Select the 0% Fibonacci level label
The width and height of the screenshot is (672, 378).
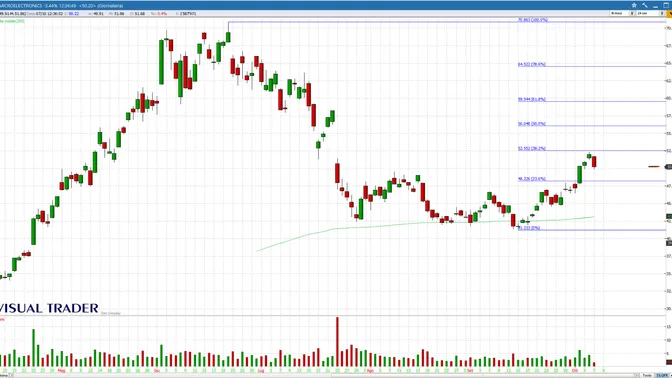click(529, 228)
